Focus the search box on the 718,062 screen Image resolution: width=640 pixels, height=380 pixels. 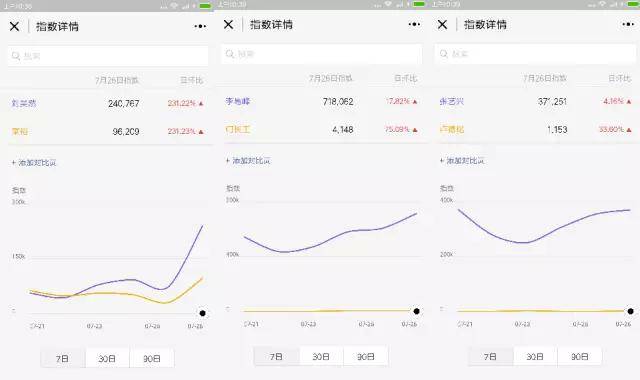(322, 54)
